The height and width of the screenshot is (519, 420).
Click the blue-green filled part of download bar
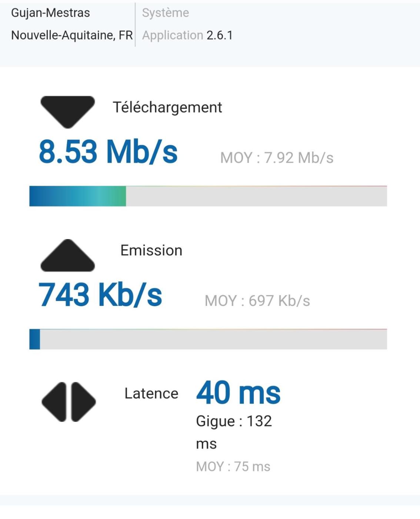coord(78,196)
